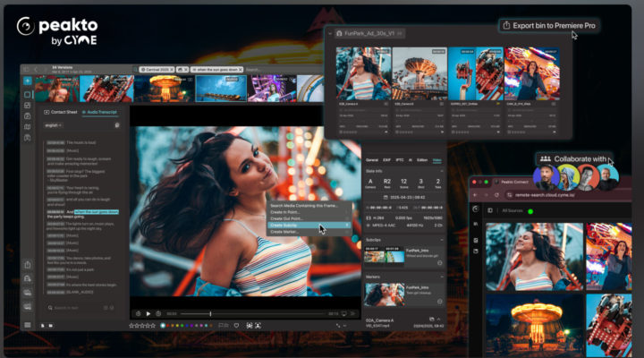Select the swing carousel night thumbnail in the filmstrip
This screenshot has width=644, height=358.
[x=165, y=89]
